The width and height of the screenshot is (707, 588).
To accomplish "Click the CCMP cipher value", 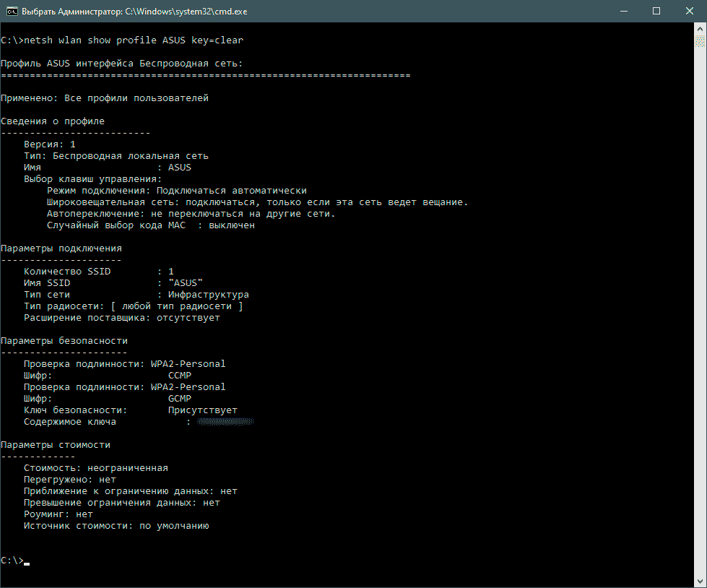I will (x=179, y=376).
